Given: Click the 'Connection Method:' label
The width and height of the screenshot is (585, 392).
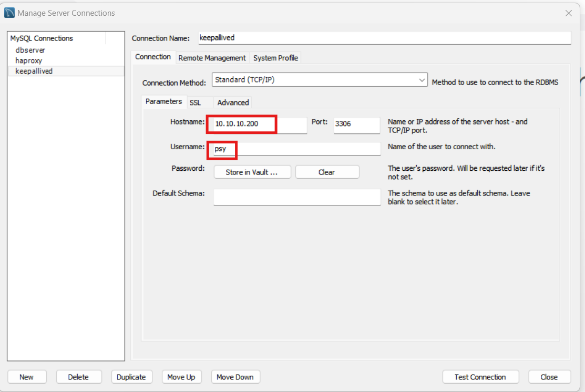Looking at the screenshot, I should (x=174, y=83).
